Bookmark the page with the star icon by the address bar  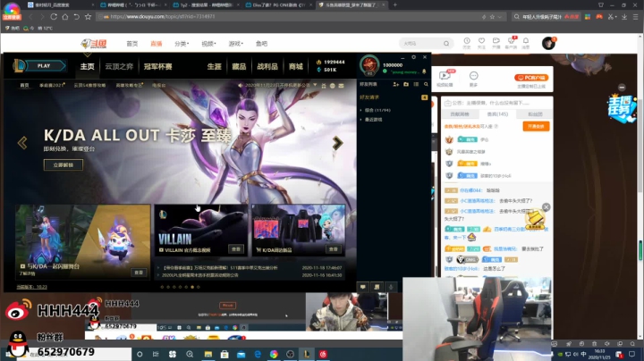(x=88, y=17)
